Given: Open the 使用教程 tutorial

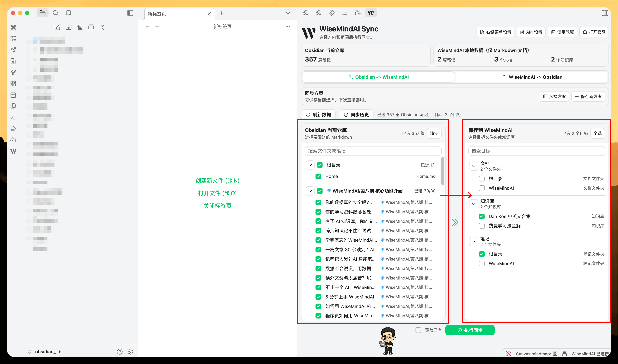Looking at the screenshot, I should [x=562, y=32].
